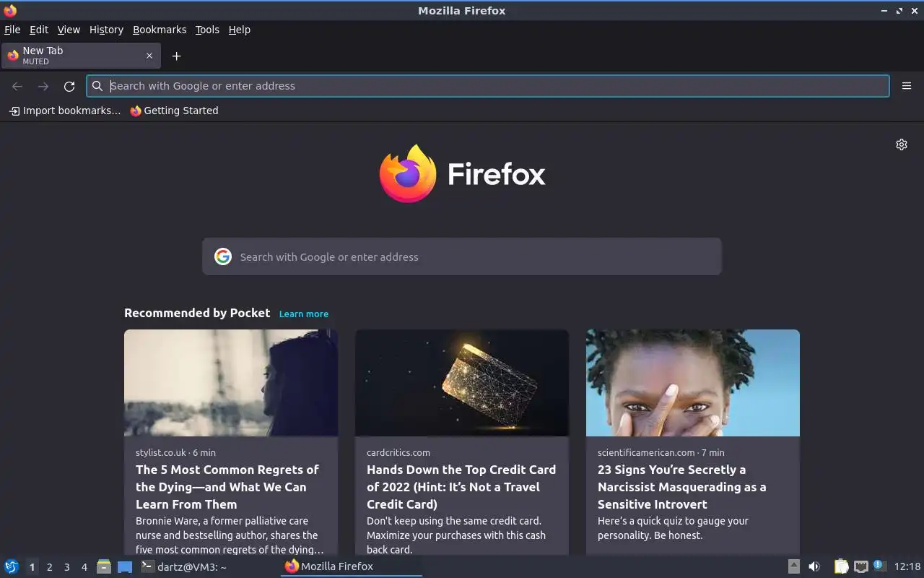The width and height of the screenshot is (924, 578).
Task: Click the Mozilla Firefox taskbar entry
Action: click(x=351, y=566)
